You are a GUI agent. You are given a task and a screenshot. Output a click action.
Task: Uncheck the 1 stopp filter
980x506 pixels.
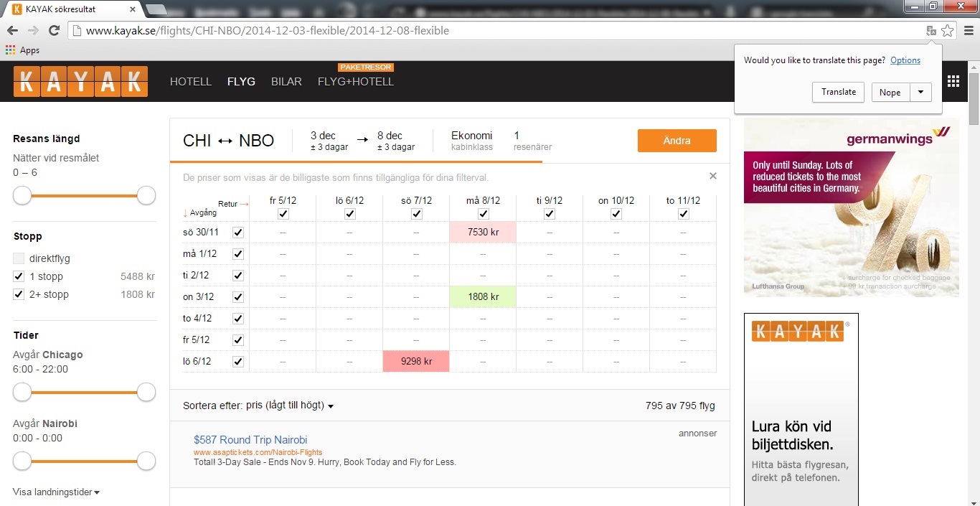click(19, 276)
